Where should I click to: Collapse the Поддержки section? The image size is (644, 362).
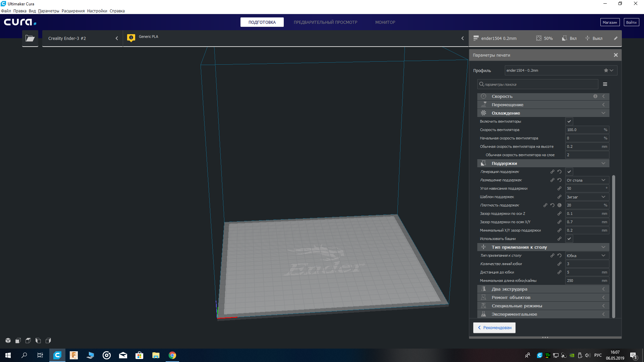(543, 163)
